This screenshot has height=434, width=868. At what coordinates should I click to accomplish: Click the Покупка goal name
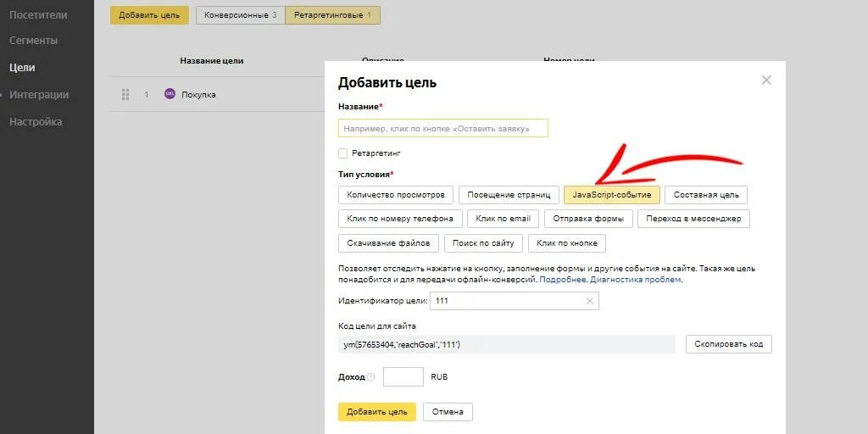198,95
